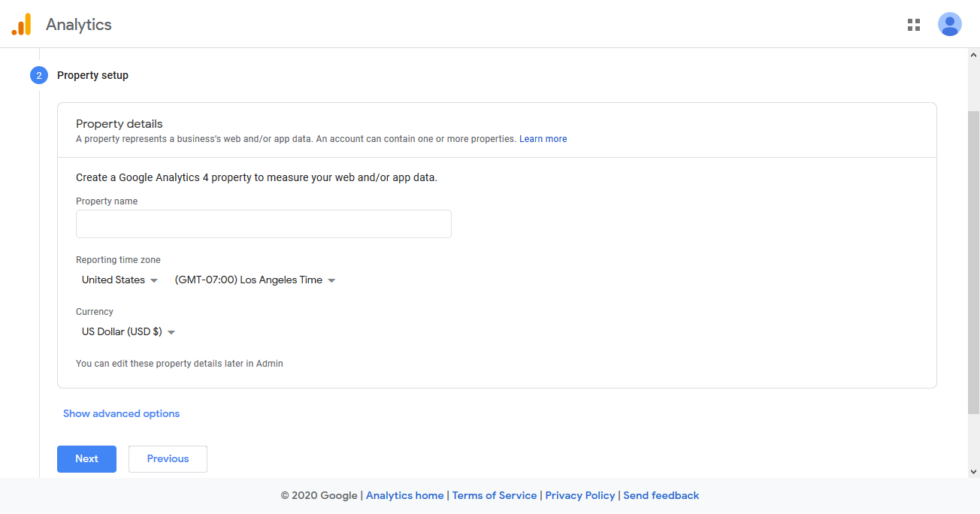Screen dimensions: 980x514
Task: Click inside the Property name field
Action: [x=263, y=224]
